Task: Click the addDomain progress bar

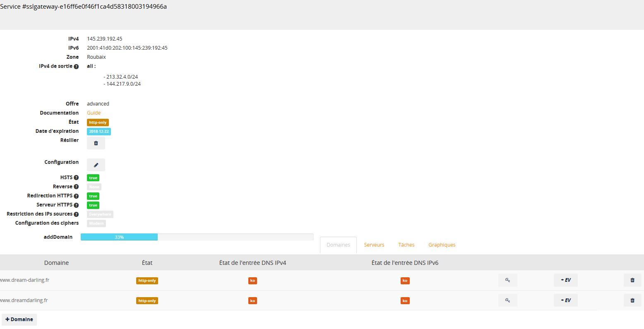Action: point(197,237)
